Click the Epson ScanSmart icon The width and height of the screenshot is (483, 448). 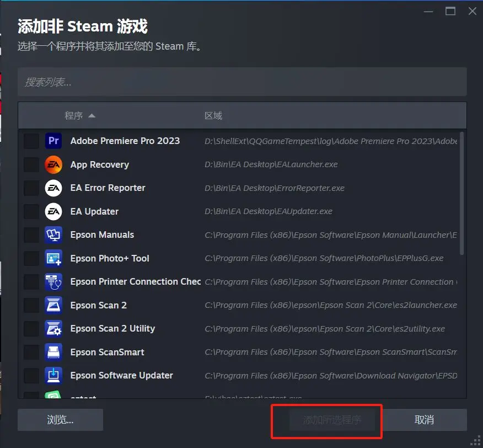pyautogui.click(x=53, y=352)
